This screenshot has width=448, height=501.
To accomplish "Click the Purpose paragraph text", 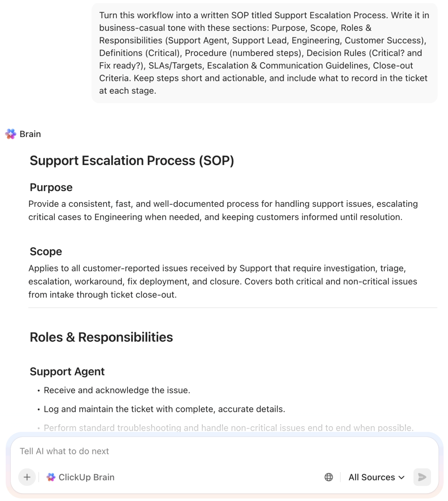I will 223,210.
